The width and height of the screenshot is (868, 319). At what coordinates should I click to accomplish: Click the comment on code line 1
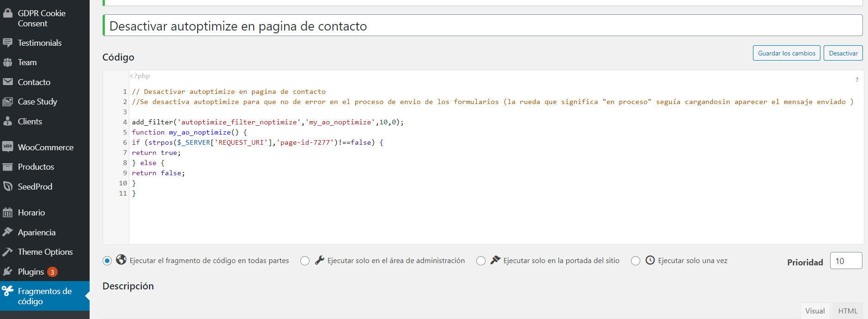tap(229, 92)
